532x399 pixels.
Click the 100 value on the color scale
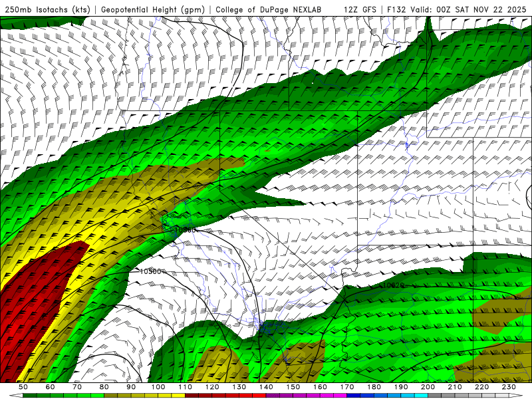coord(158,387)
